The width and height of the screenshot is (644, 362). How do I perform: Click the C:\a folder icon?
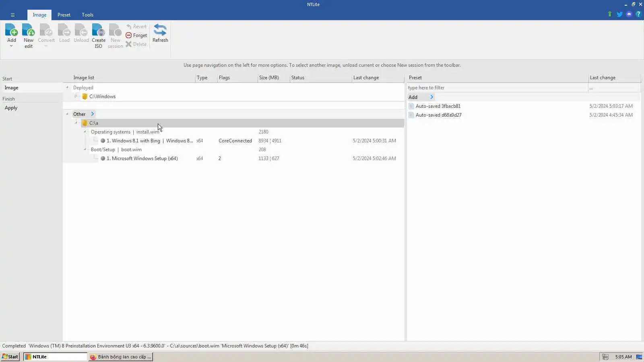[85, 123]
